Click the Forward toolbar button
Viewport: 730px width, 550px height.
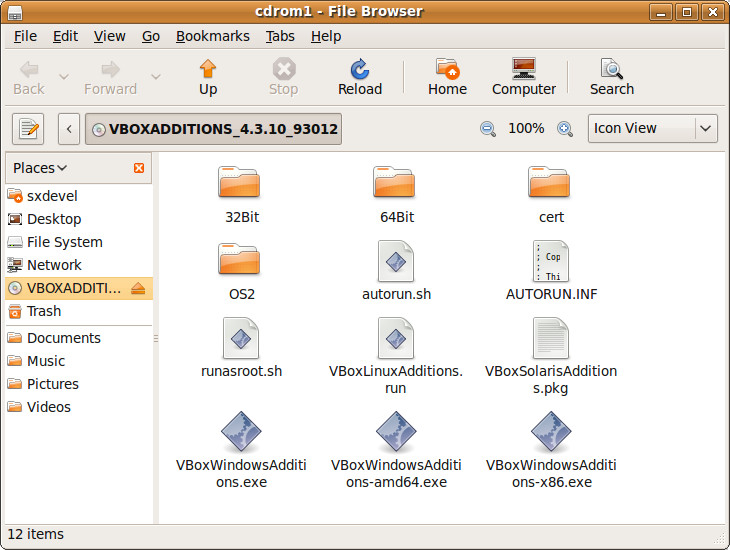[110, 77]
